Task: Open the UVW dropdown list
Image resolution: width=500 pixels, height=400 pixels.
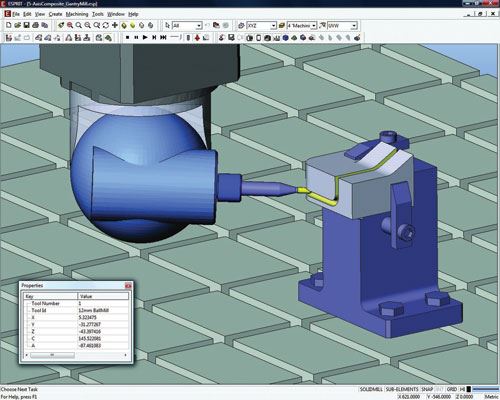Action: (x=342, y=26)
